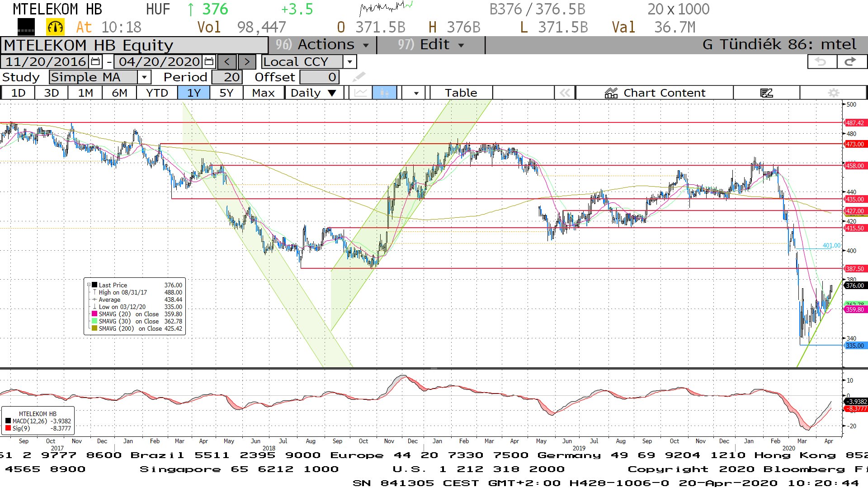Select the 387.50 red price axis label
Viewport: 868px width, 501px height.
pos(855,269)
